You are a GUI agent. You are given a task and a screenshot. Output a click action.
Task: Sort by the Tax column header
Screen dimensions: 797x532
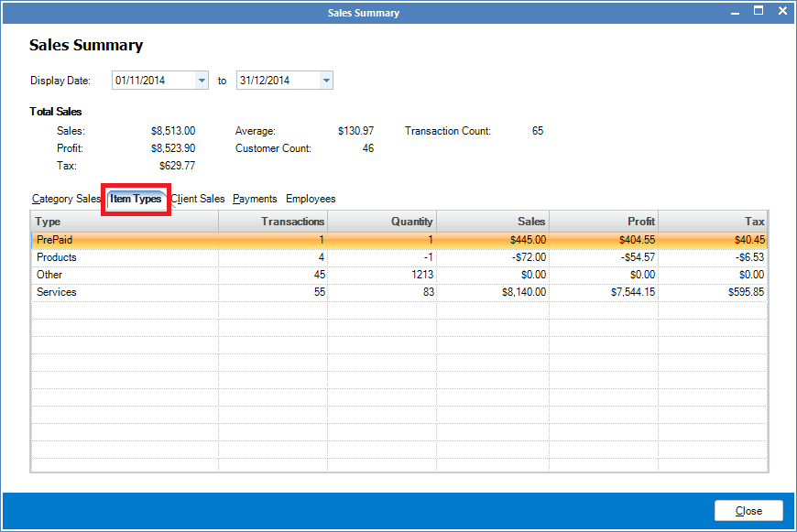[x=713, y=222]
